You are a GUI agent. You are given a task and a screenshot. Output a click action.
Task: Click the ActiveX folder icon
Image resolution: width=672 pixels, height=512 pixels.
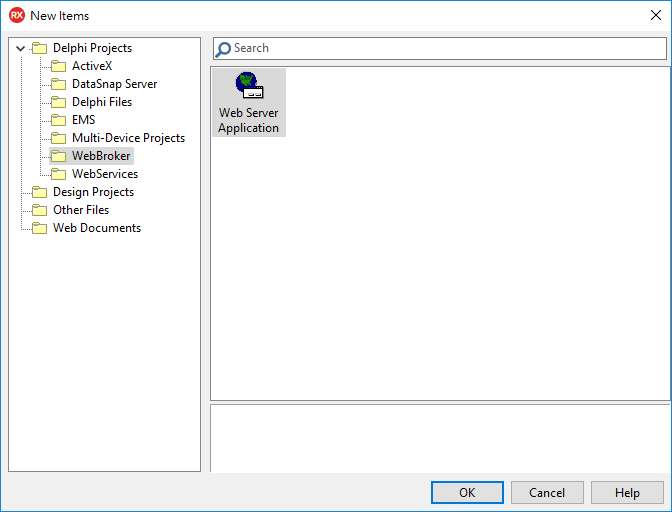(x=59, y=66)
